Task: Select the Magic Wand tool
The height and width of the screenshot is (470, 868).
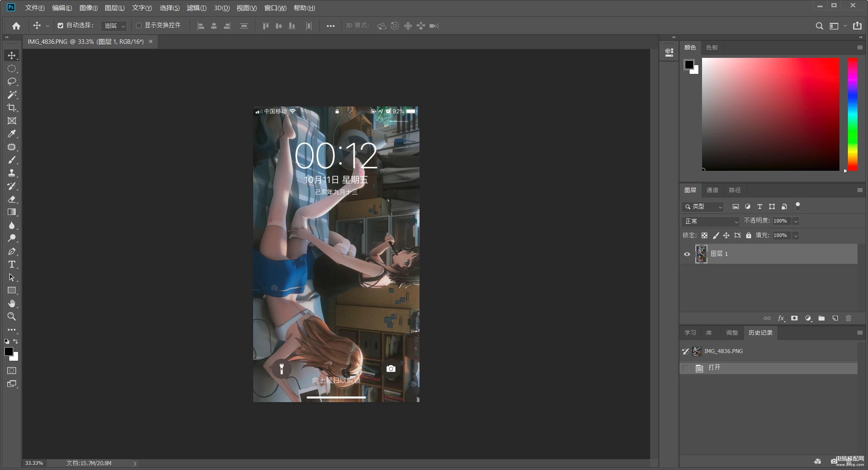Action: [12, 95]
